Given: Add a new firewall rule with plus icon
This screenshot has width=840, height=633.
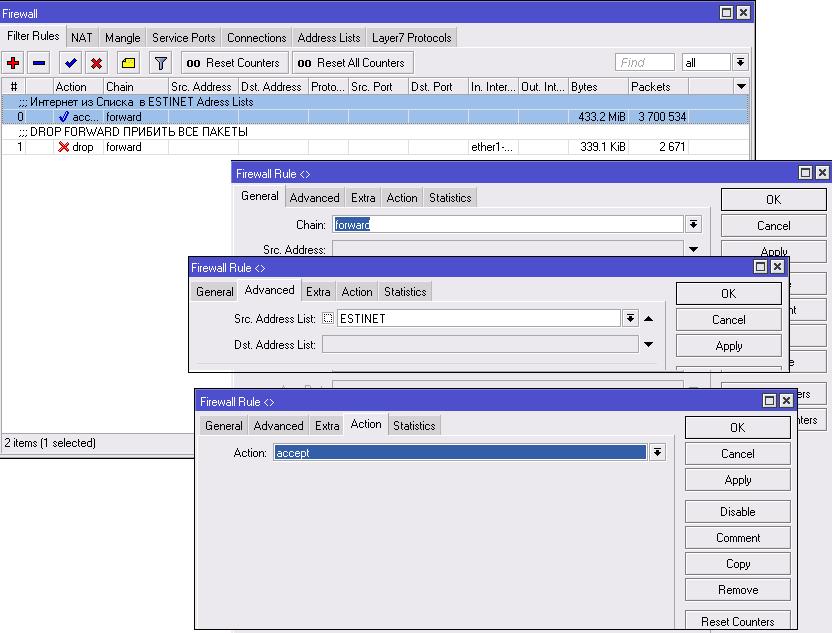Looking at the screenshot, I should coord(13,63).
